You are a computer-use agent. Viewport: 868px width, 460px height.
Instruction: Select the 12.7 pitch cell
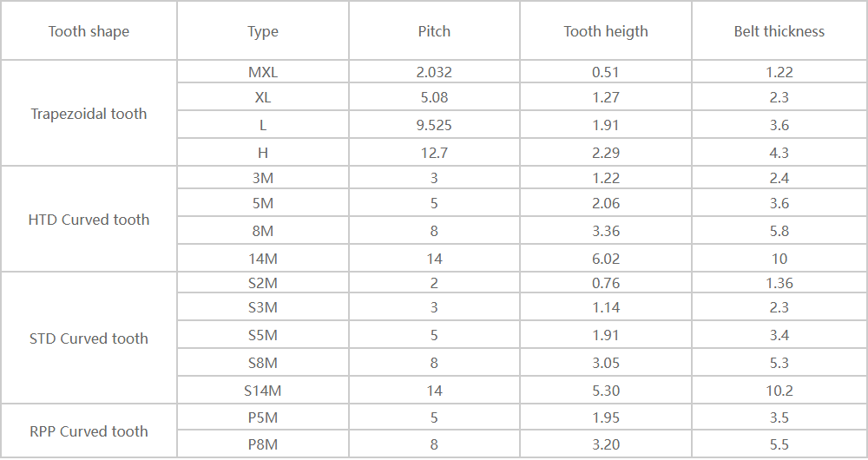(434, 153)
